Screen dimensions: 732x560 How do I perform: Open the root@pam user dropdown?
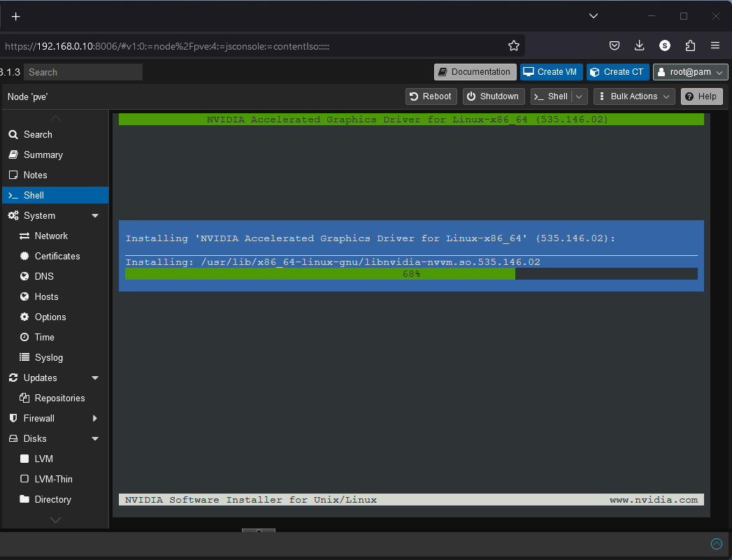click(691, 72)
